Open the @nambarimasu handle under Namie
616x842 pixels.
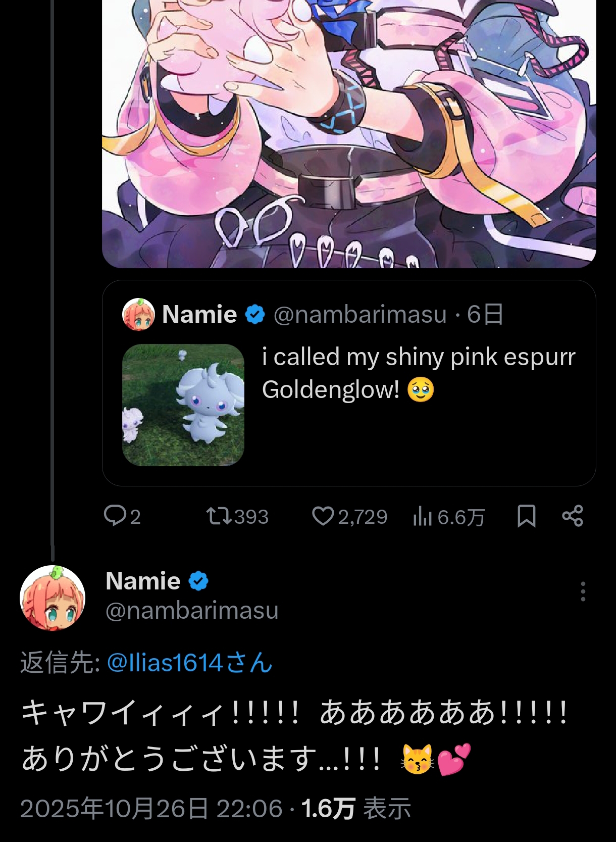192,610
